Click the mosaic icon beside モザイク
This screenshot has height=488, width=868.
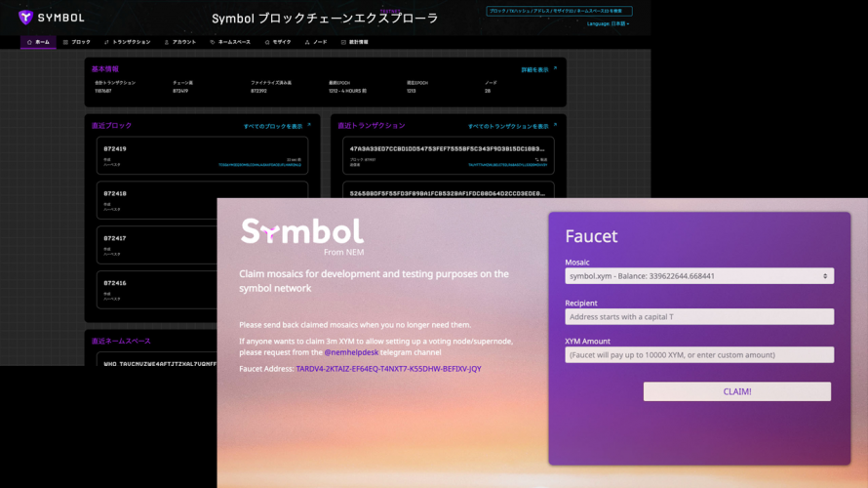point(267,42)
